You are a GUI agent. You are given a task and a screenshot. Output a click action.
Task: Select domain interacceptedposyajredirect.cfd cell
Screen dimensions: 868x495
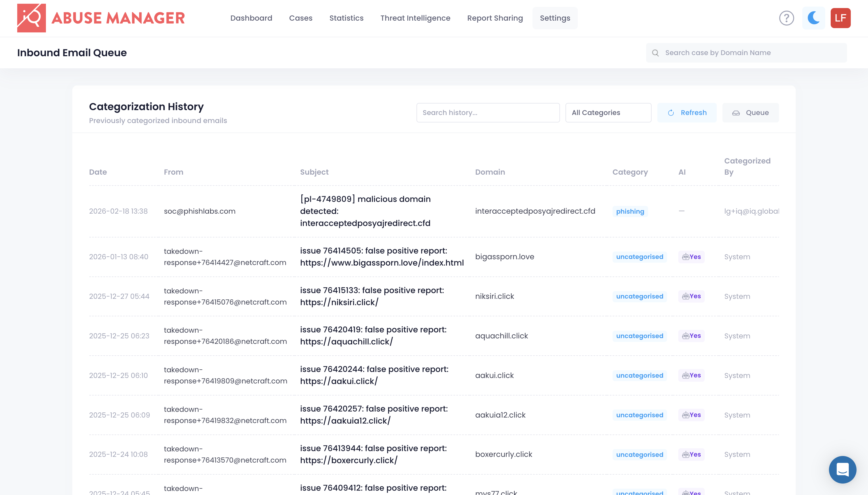(535, 211)
